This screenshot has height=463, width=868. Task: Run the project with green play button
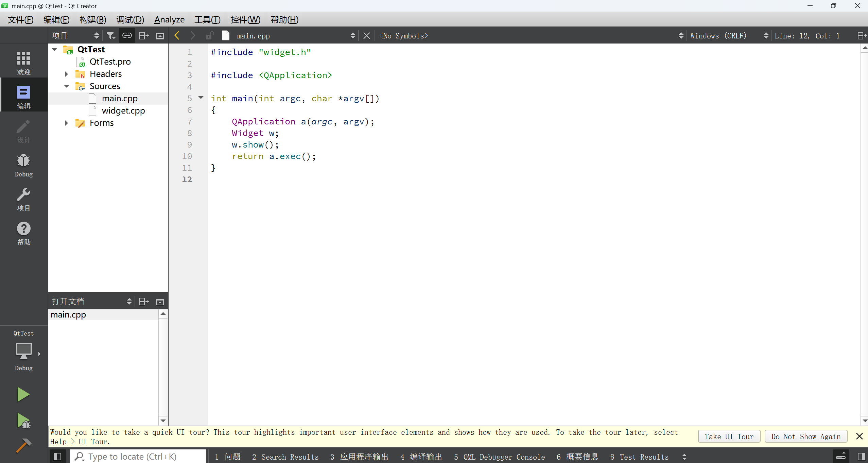tap(23, 394)
